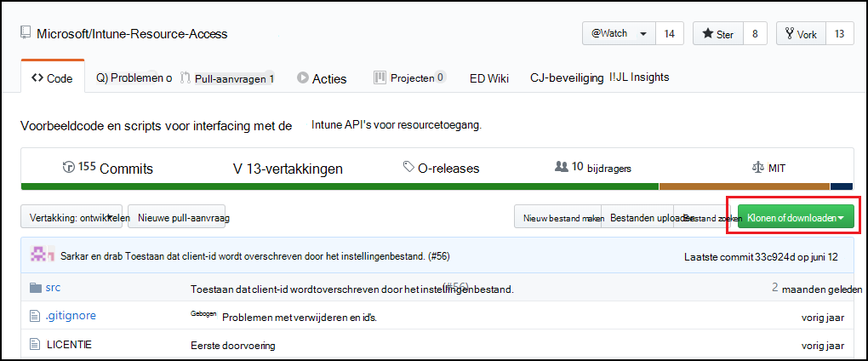Click the Acties play icon
Screen dimensions: 868x361
click(302, 78)
